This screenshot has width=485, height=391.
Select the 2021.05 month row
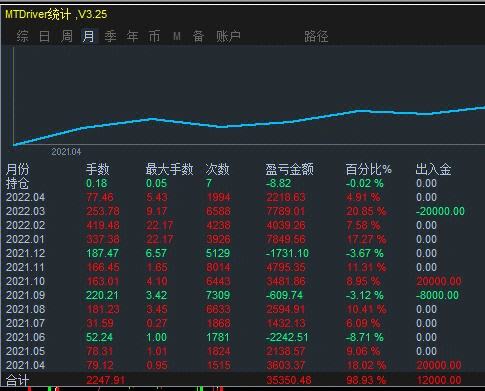pos(242,351)
